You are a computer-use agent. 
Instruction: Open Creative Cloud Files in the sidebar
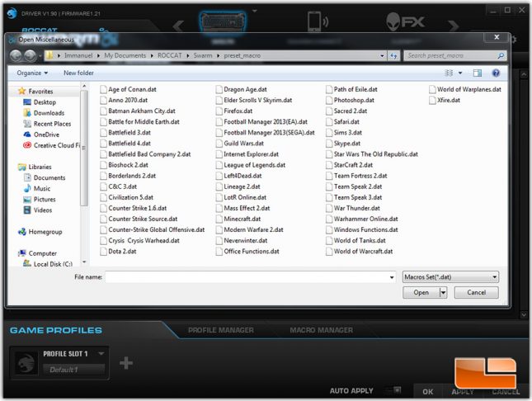click(x=51, y=145)
